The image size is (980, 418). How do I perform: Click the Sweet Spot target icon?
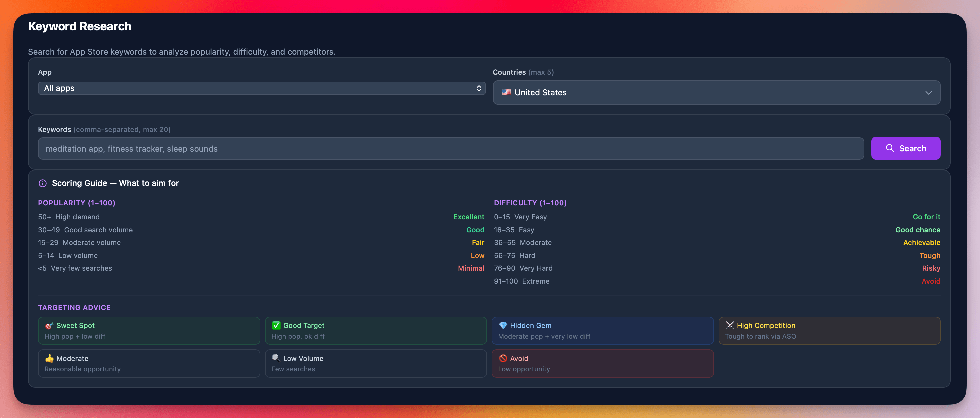49,326
